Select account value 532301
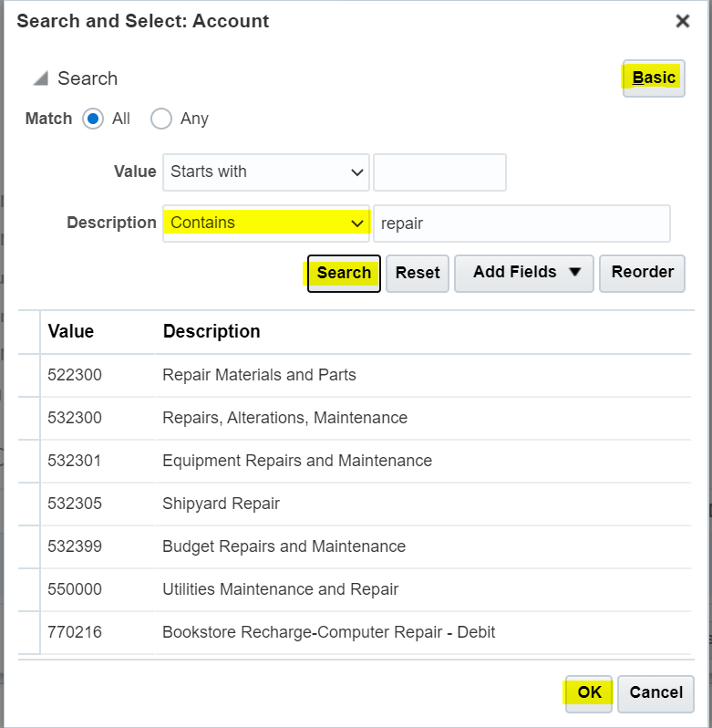 [x=74, y=461]
